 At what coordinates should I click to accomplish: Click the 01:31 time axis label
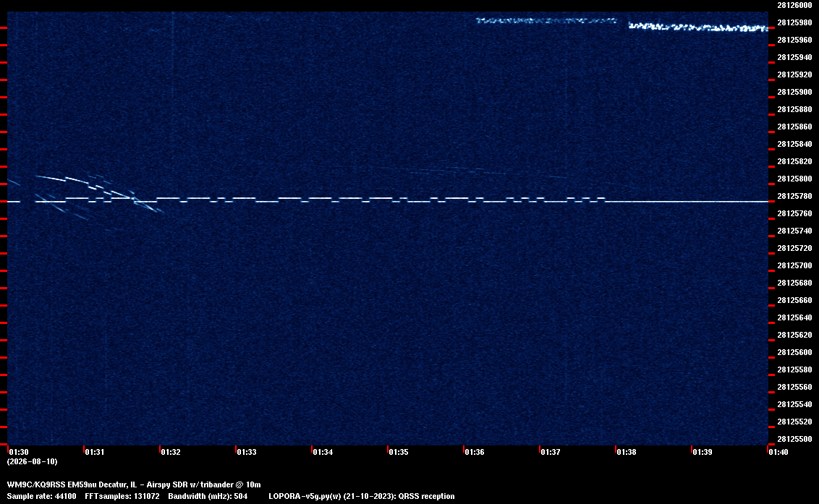[x=95, y=452]
